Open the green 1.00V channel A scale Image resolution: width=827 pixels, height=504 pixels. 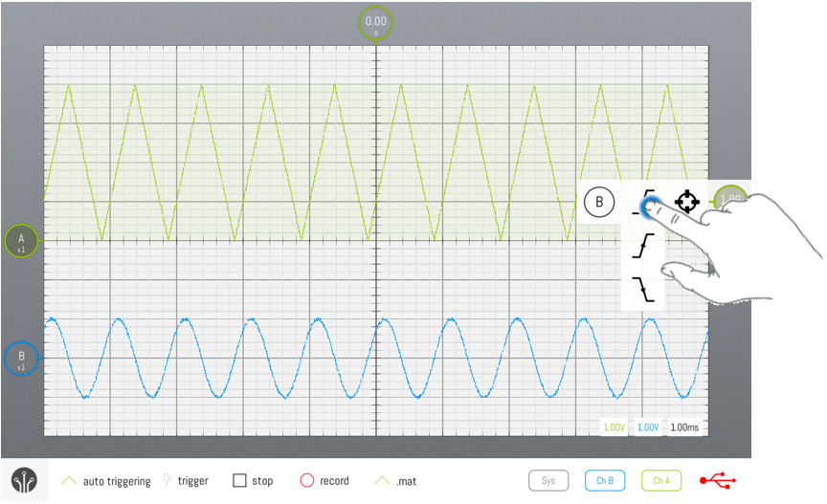coord(613,427)
